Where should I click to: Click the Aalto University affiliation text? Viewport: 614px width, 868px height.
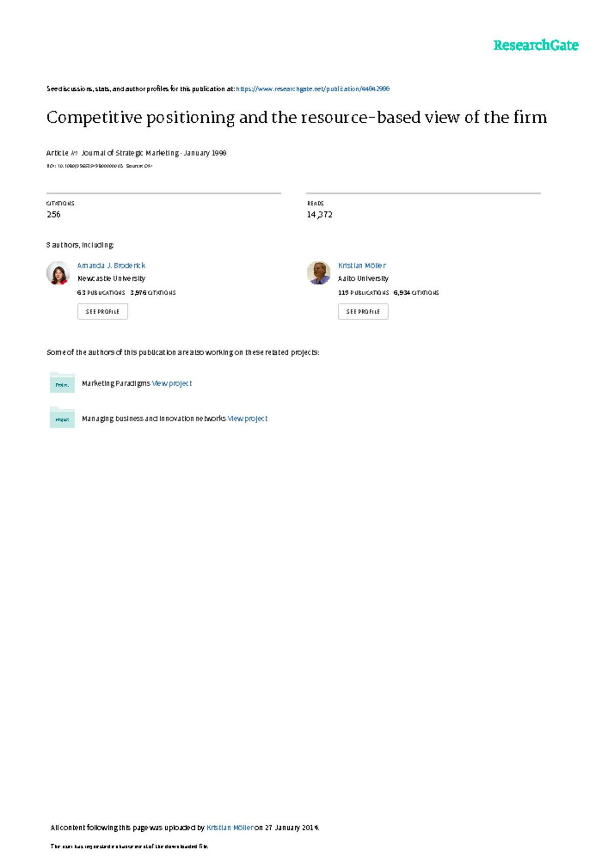(363, 279)
